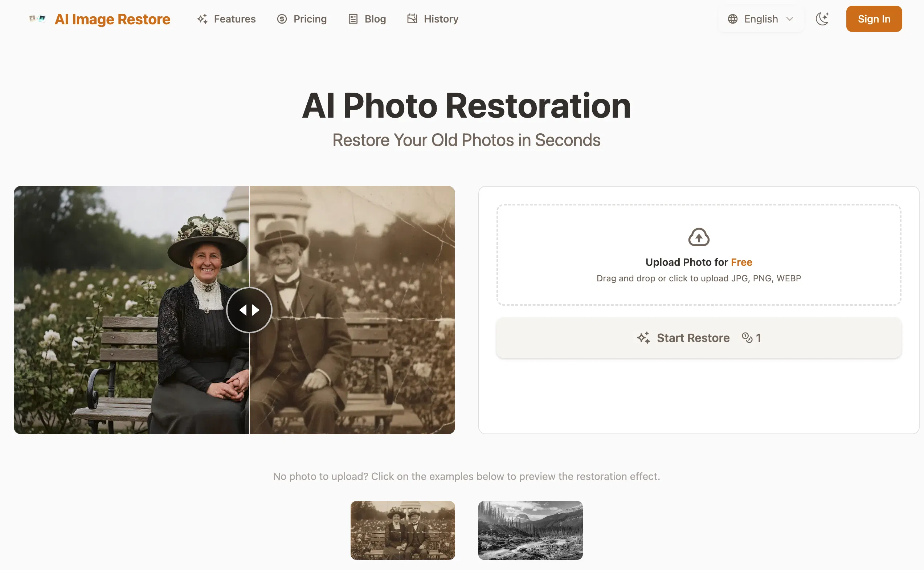
Task: Click the dollar-sign Pricing icon
Action: point(282,19)
